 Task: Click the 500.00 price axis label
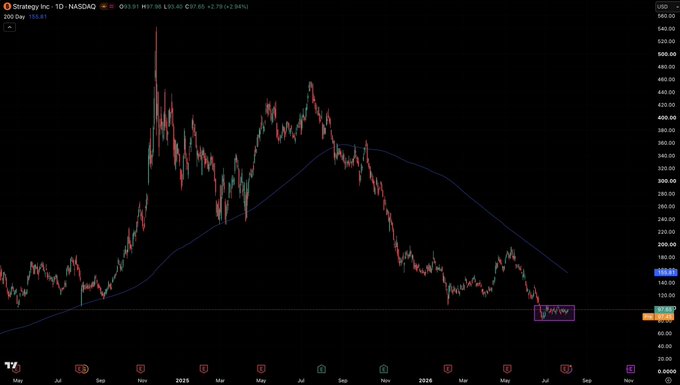(667, 54)
